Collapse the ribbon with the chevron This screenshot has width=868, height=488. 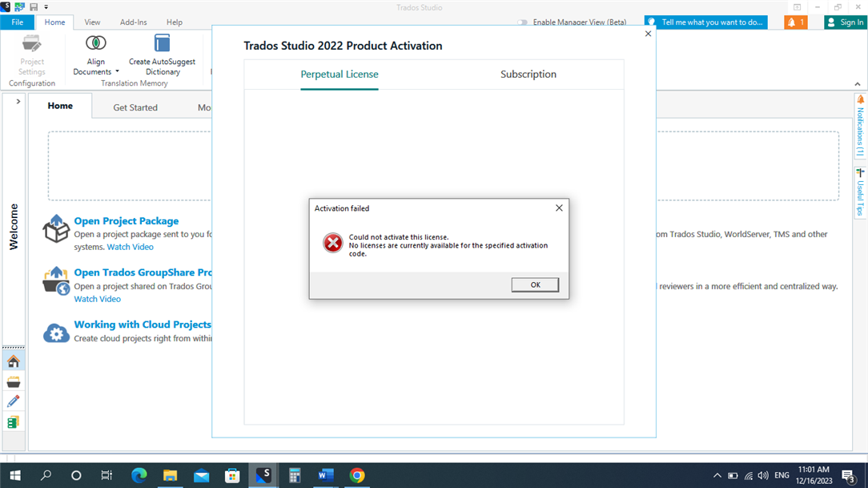pyautogui.click(x=858, y=84)
